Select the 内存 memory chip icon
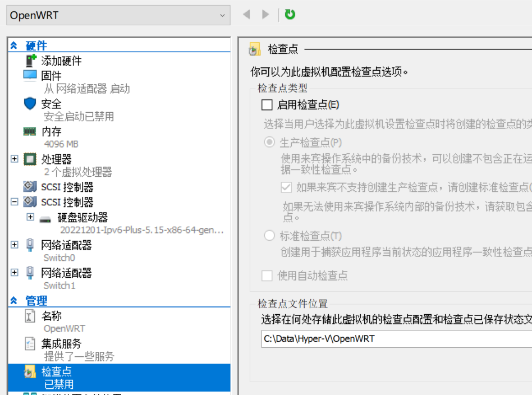 [30, 131]
